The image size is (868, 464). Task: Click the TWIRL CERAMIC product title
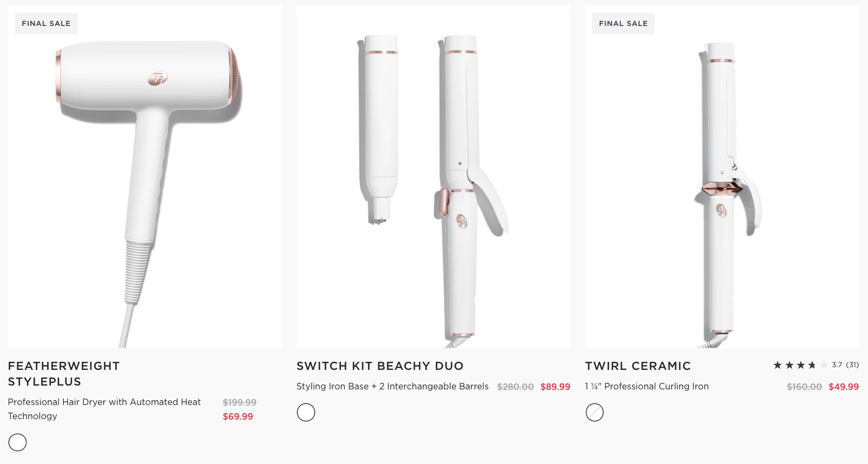(638, 366)
